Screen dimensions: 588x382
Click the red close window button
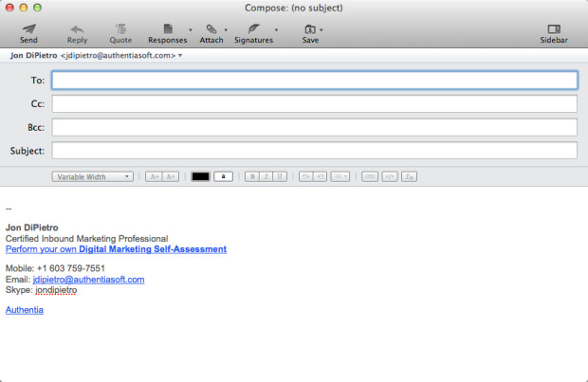click(x=9, y=8)
